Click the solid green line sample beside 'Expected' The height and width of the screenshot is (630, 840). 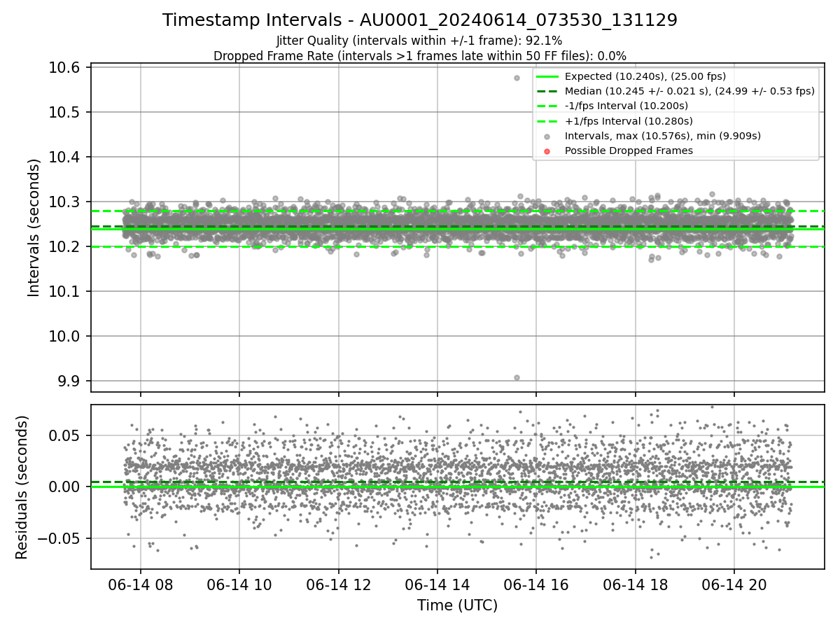pyautogui.click(x=547, y=76)
